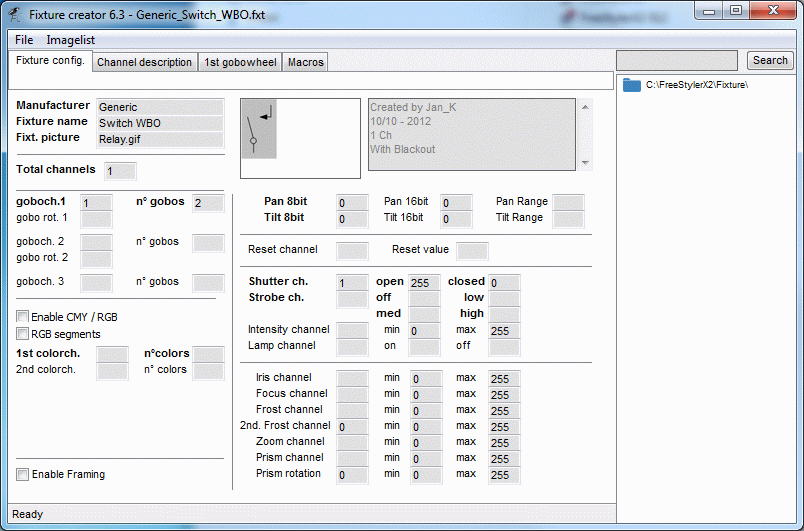The image size is (804, 531).
Task: Click the Prism channel field
Action: (352, 458)
